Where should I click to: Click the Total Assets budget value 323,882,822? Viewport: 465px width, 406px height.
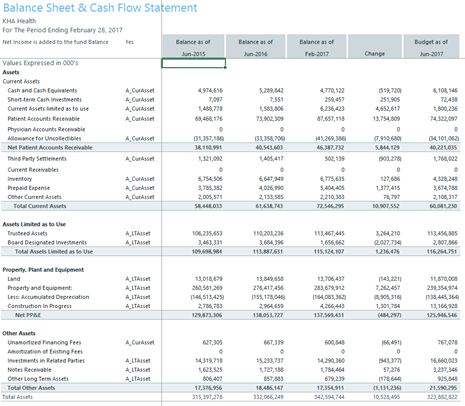click(442, 397)
